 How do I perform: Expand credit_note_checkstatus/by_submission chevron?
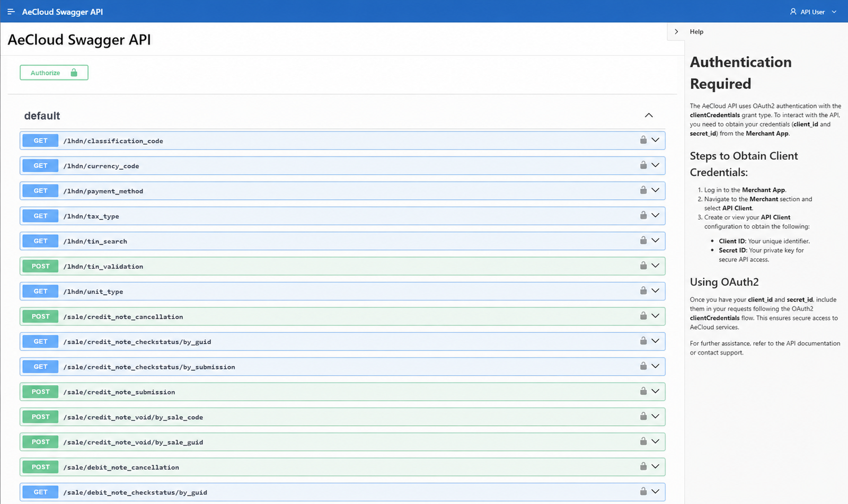point(656,366)
